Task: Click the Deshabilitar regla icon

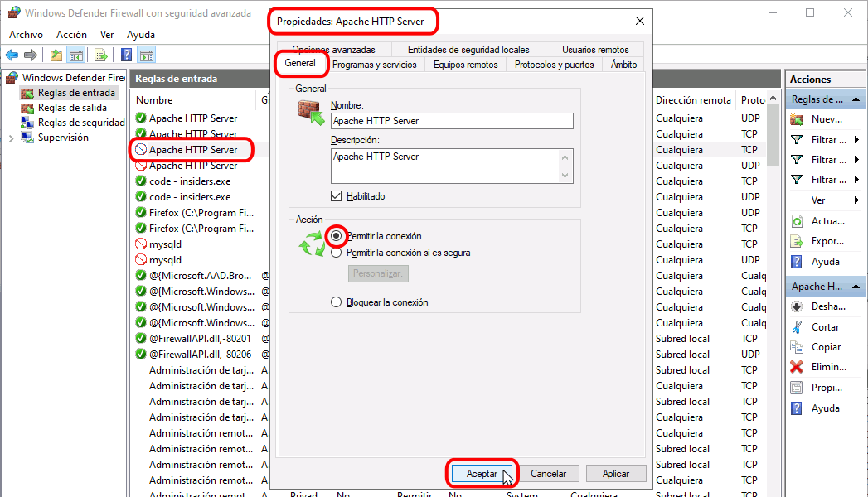Action: pos(797,306)
